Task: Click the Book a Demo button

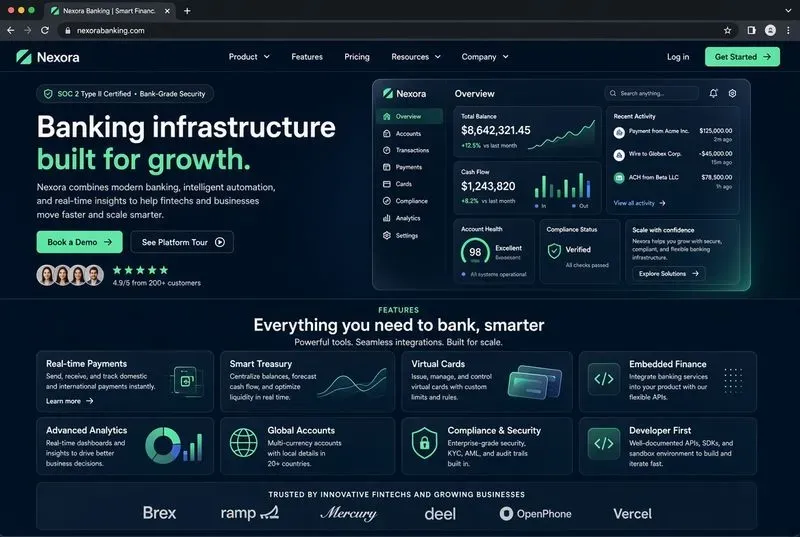Action: 80,242
